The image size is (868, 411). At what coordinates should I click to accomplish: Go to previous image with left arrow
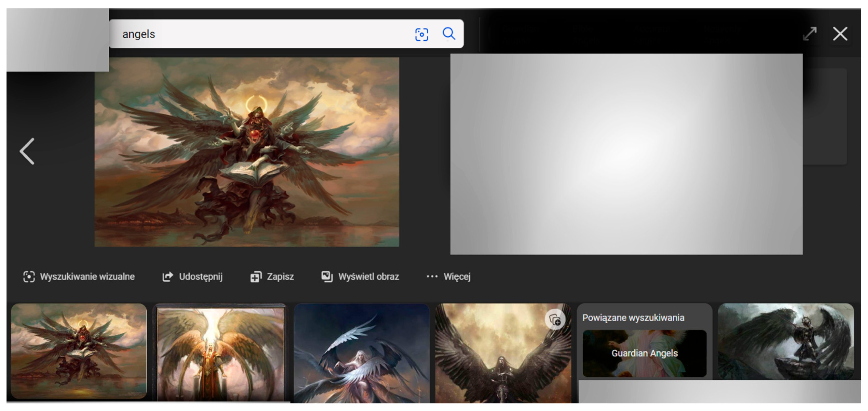coord(27,151)
